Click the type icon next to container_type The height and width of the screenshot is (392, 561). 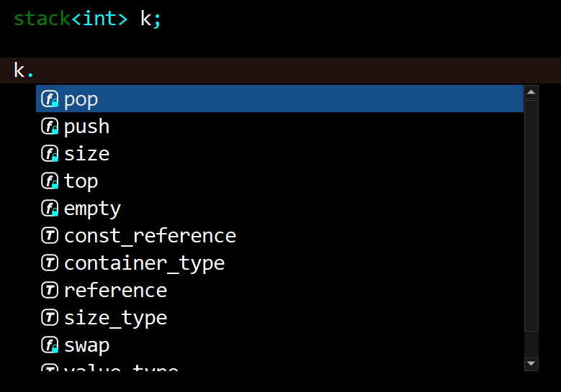(x=50, y=263)
